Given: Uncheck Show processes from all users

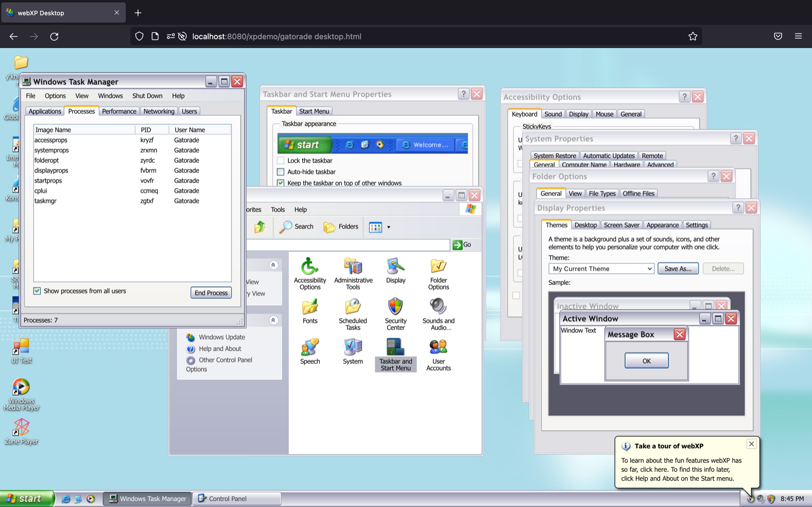Looking at the screenshot, I should click(x=37, y=291).
